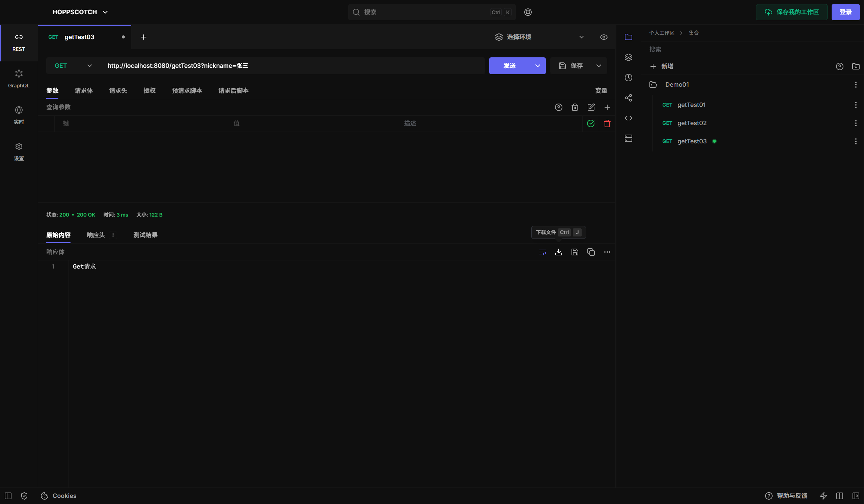
Task: Delete all query parameters with trash icon
Action: click(x=575, y=107)
